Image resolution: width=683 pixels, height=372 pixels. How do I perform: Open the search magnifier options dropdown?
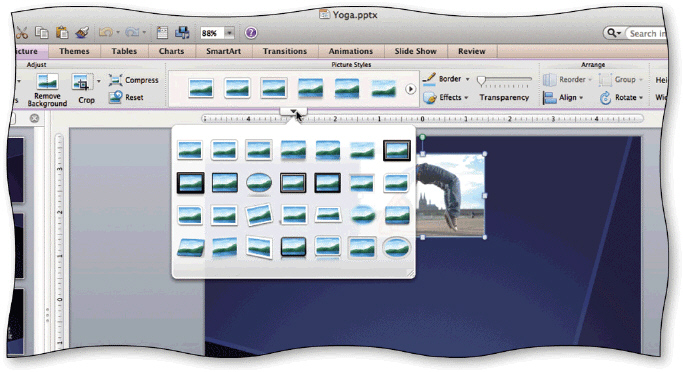(x=614, y=33)
